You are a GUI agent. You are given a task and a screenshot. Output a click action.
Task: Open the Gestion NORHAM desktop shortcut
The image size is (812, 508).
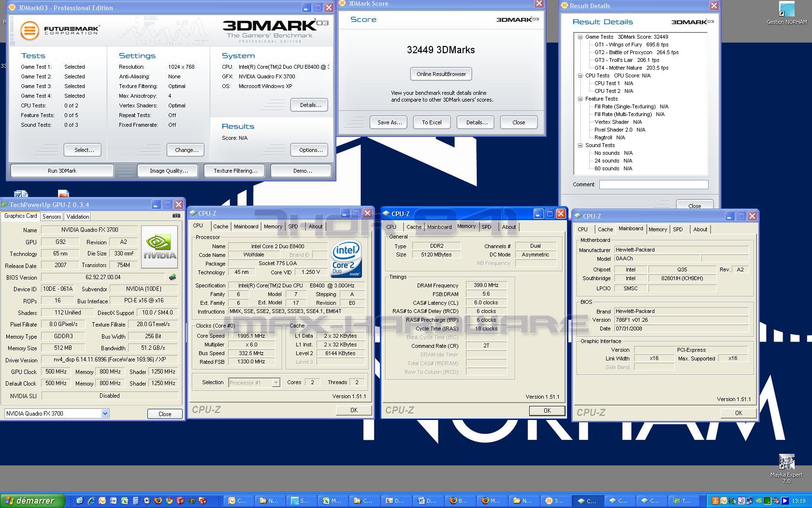tap(786, 14)
